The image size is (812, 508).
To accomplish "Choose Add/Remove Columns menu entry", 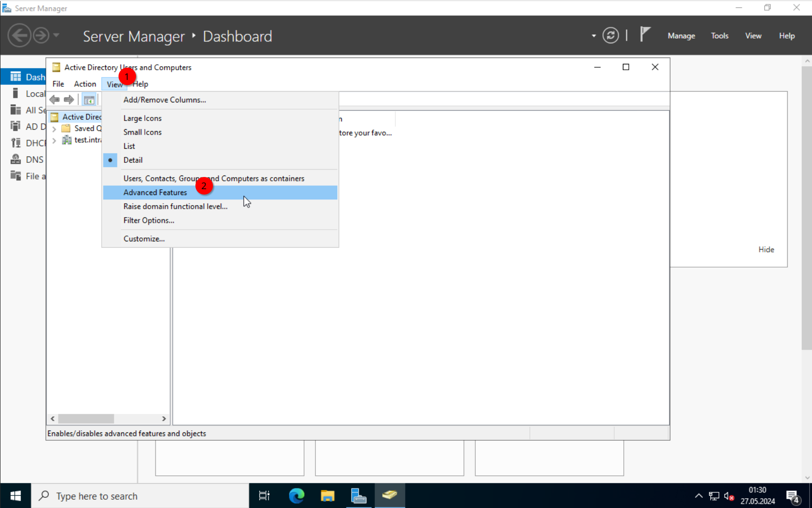I will (220, 99).
